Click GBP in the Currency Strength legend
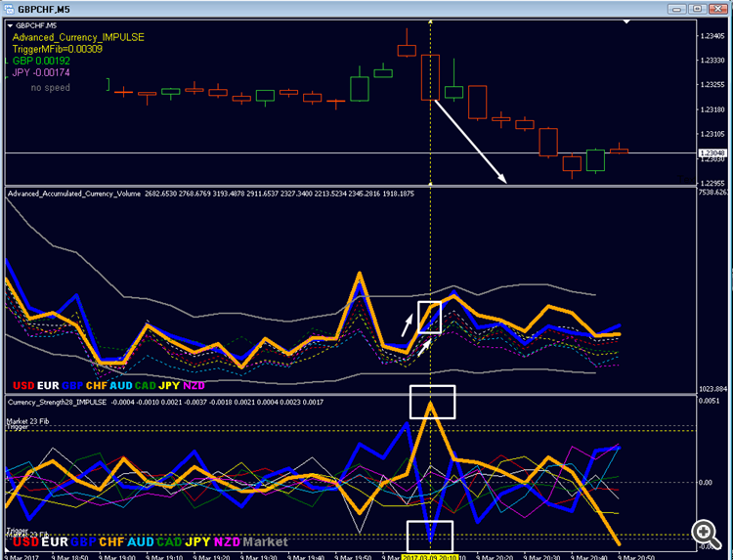Image resolution: width=733 pixels, height=560 pixels. pyautogui.click(x=84, y=542)
